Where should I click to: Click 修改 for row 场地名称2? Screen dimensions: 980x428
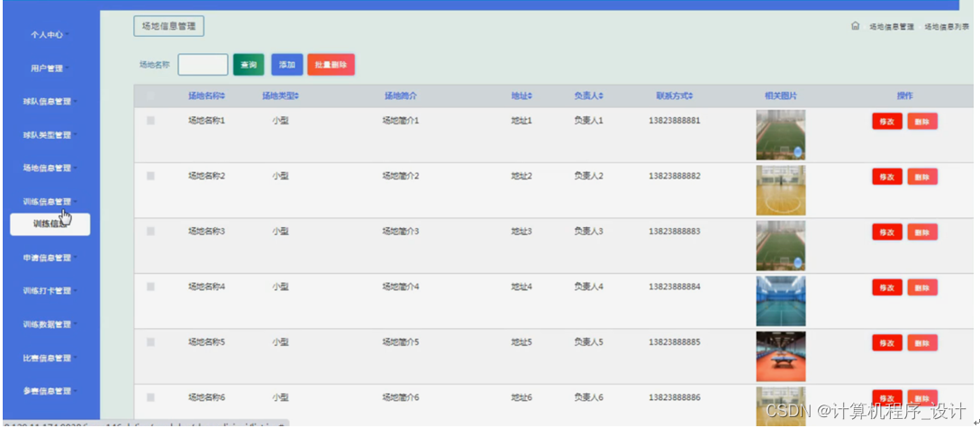click(887, 177)
